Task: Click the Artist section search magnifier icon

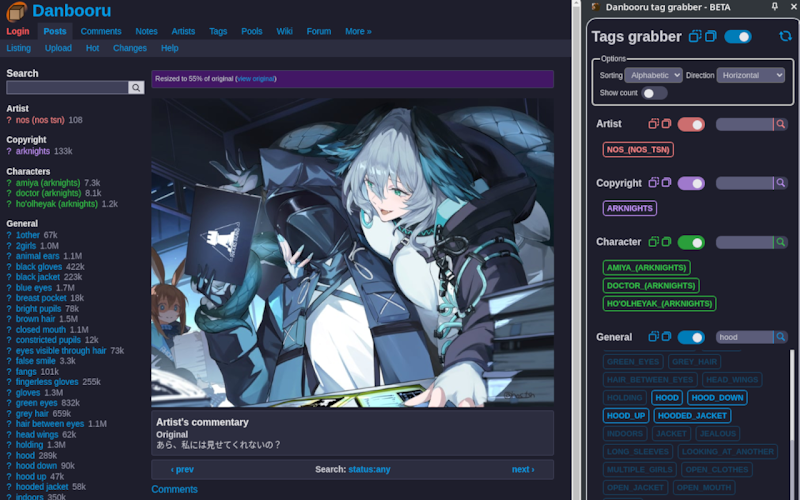Action: pos(781,124)
